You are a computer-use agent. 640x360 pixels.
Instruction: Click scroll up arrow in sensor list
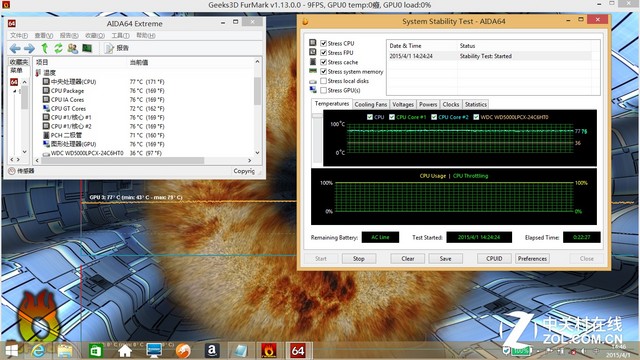pos(257,62)
